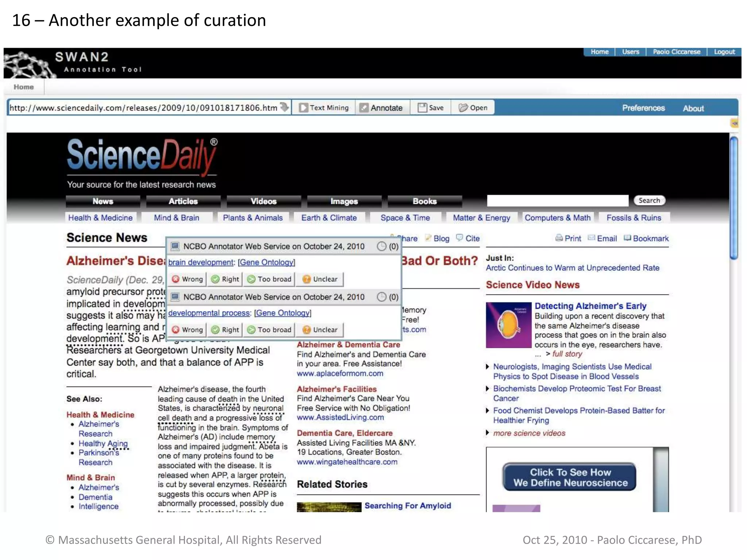Click the computer icon on second NCBO annotation

pyautogui.click(x=175, y=297)
